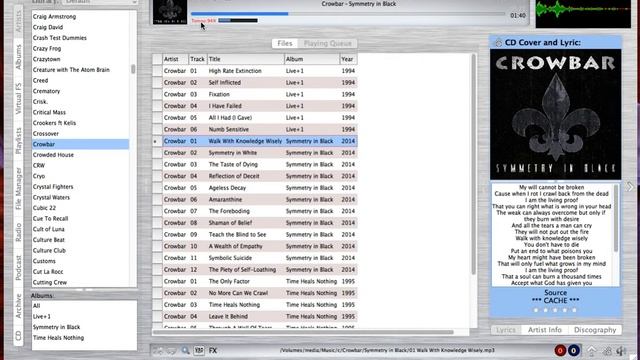Click the speaker volume icon
This screenshot has height=360, width=640.
click(x=621, y=351)
